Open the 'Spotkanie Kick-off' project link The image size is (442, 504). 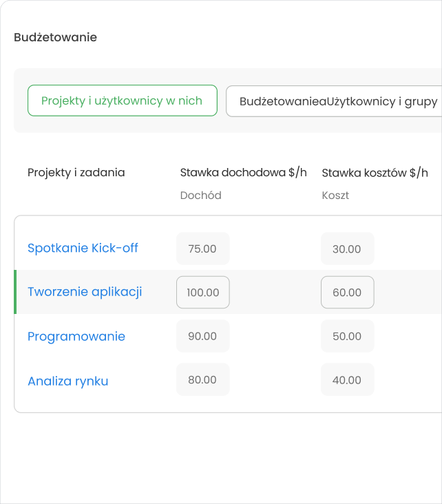coord(83,248)
